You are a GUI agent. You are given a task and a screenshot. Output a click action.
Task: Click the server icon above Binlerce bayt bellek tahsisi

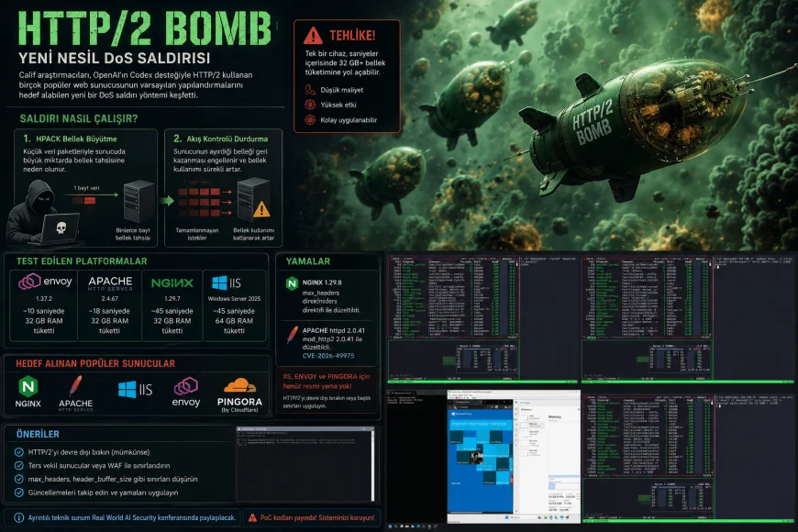point(139,202)
